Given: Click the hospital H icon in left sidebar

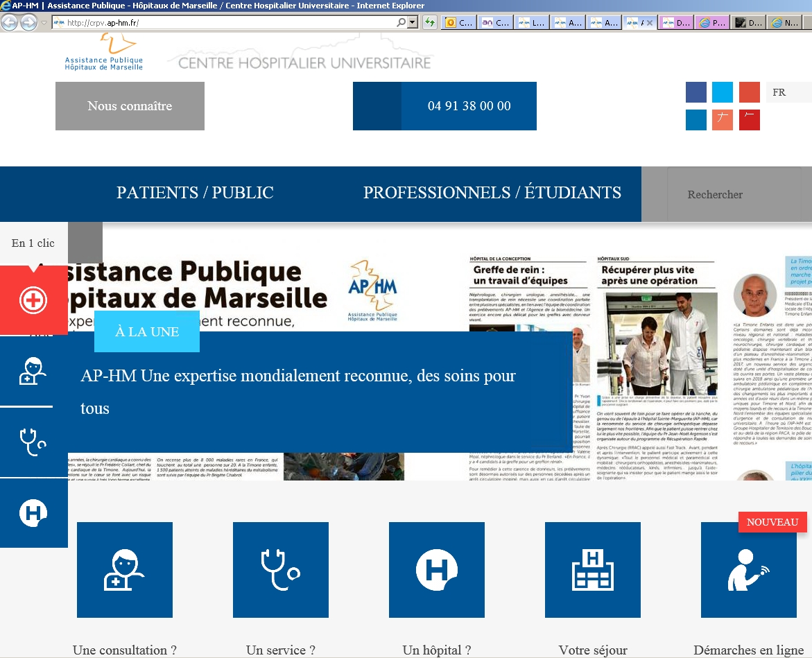Looking at the screenshot, I should pos(33,513).
